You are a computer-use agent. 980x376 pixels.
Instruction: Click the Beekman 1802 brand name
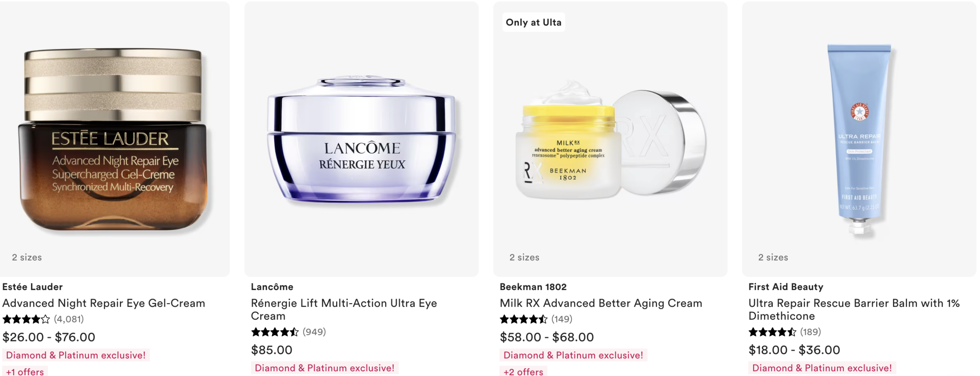point(533,287)
